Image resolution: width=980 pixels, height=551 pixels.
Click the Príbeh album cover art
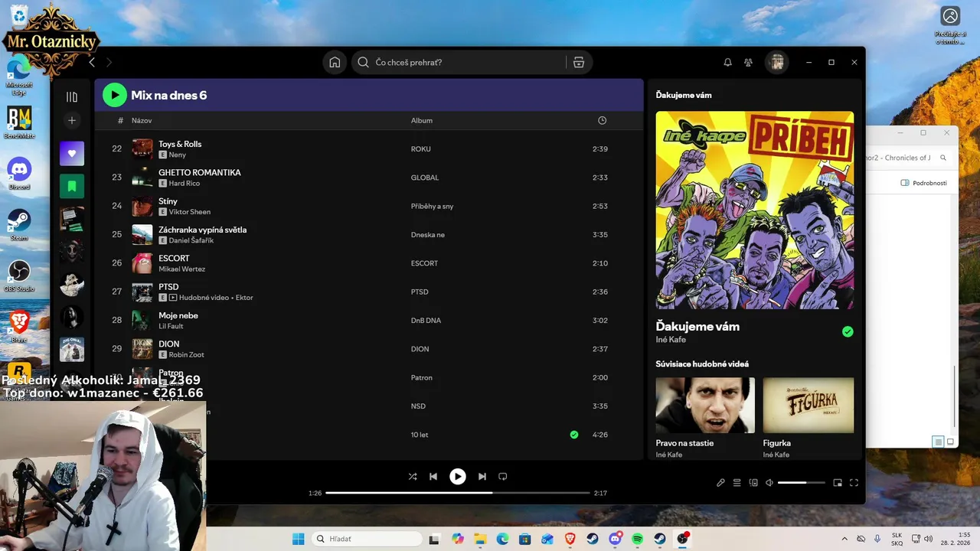(x=755, y=210)
